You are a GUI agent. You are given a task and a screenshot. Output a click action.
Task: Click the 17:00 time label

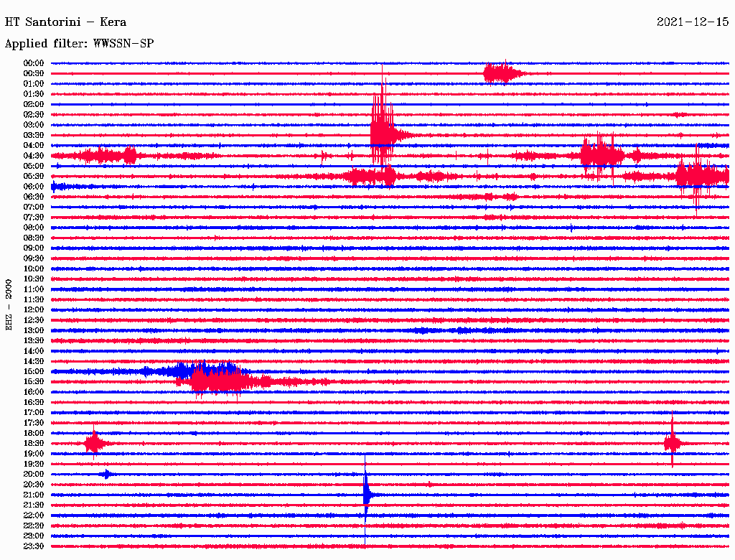34,412
